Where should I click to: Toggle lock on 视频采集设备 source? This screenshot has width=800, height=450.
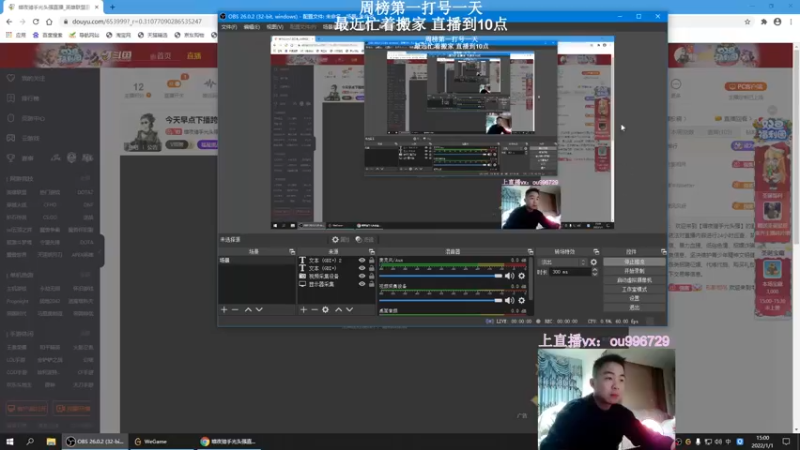pyautogui.click(x=371, y=276)
